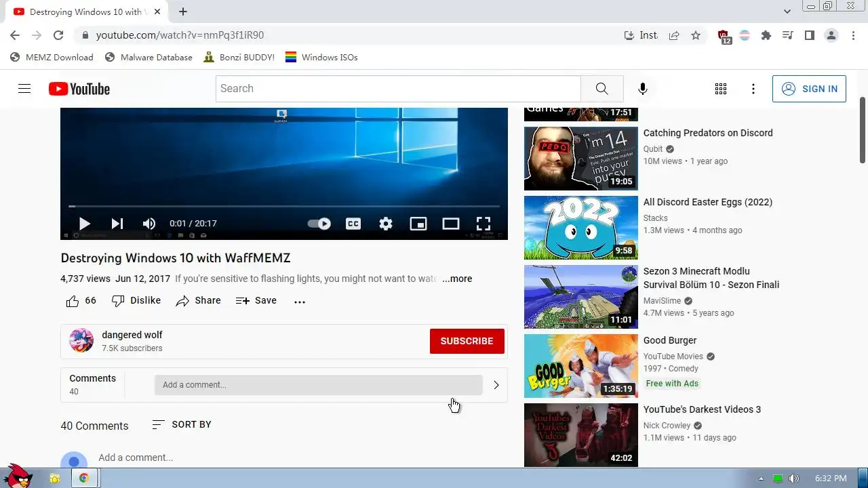Screen dimensions: 868x488
Task: Open All Discord Easter Eggs (2022) title
Action: tap(708, 202)
